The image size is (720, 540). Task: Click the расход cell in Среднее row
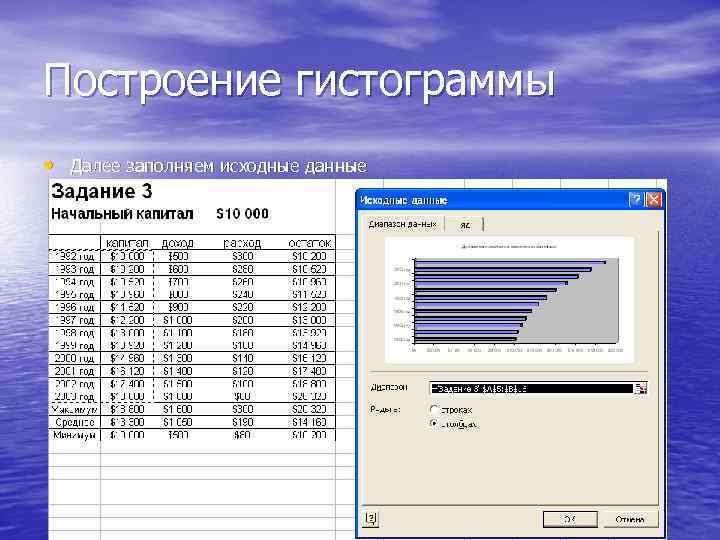242,422
